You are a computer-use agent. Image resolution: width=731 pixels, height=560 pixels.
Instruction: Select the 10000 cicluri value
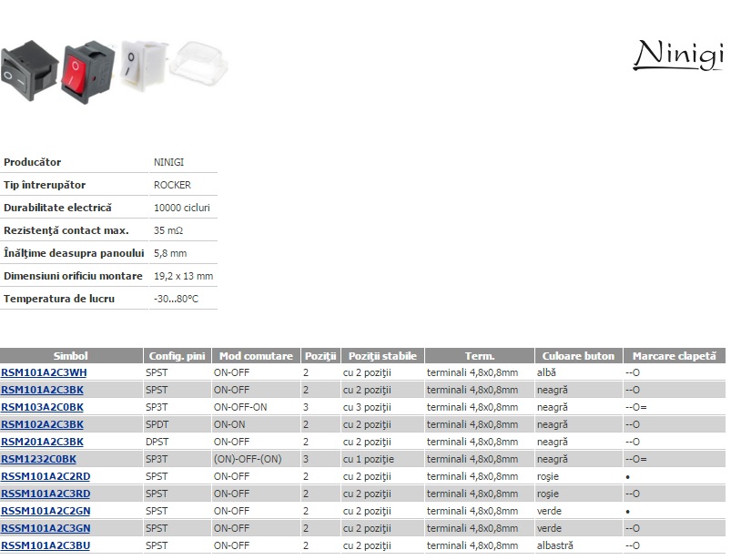click(182, 208)
